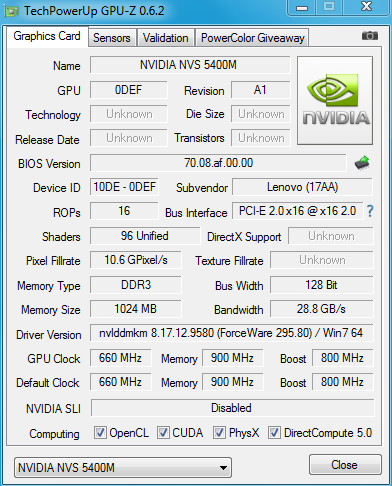Open the NVIDIA NVS 5400M GPU dropdown

click(x=123, y=467)
